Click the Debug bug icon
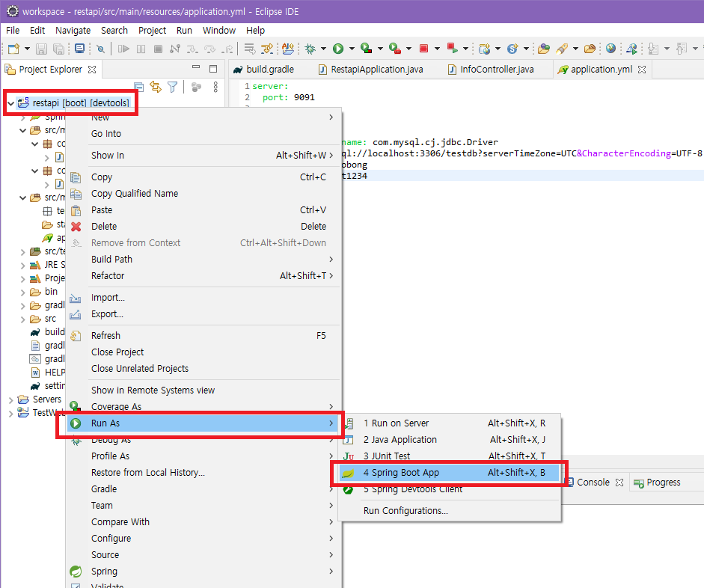Screen dimensions: 704x588 (310, 49)
